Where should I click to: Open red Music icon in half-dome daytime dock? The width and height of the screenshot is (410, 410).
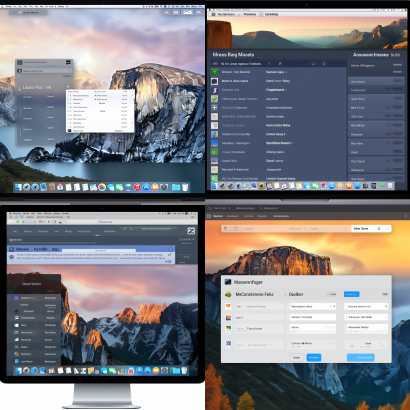pyautogui.click(x=137, y=187)
